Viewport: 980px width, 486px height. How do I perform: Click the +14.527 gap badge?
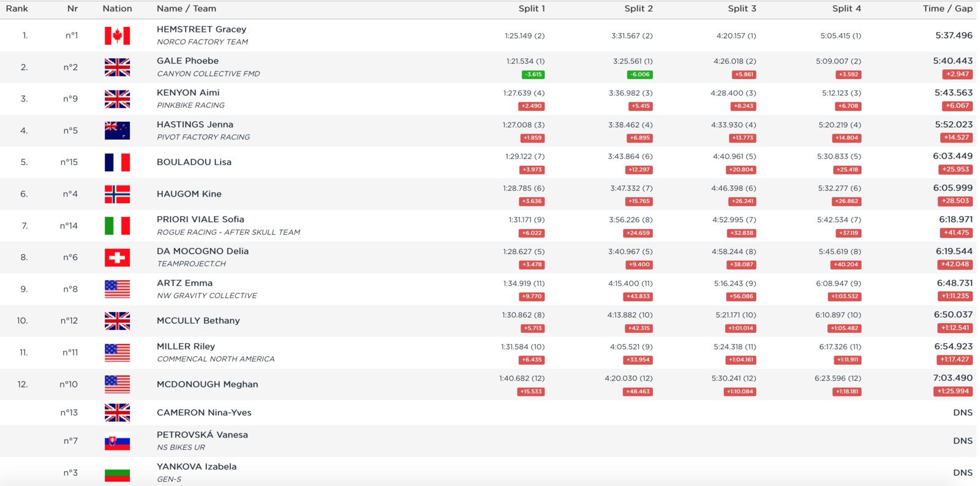(x=956, y=138)
